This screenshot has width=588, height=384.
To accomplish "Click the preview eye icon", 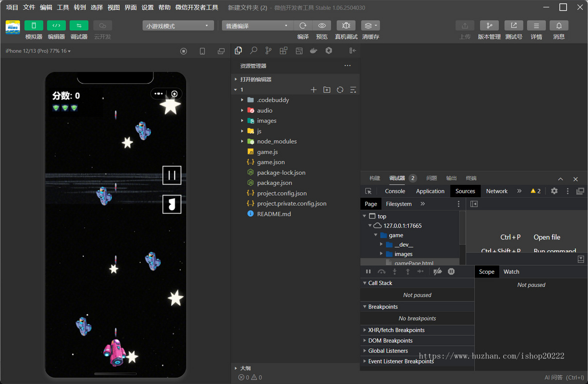I will coord(322,26).
